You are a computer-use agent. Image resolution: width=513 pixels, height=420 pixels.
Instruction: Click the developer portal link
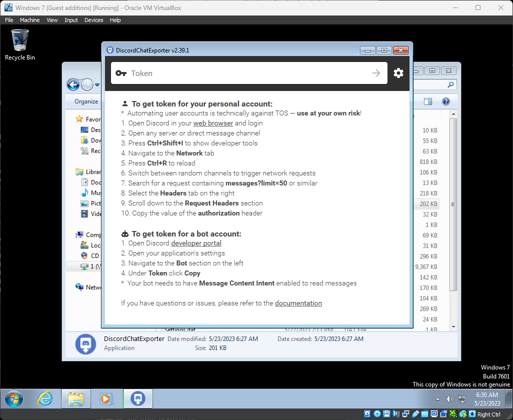pos(195,243)
